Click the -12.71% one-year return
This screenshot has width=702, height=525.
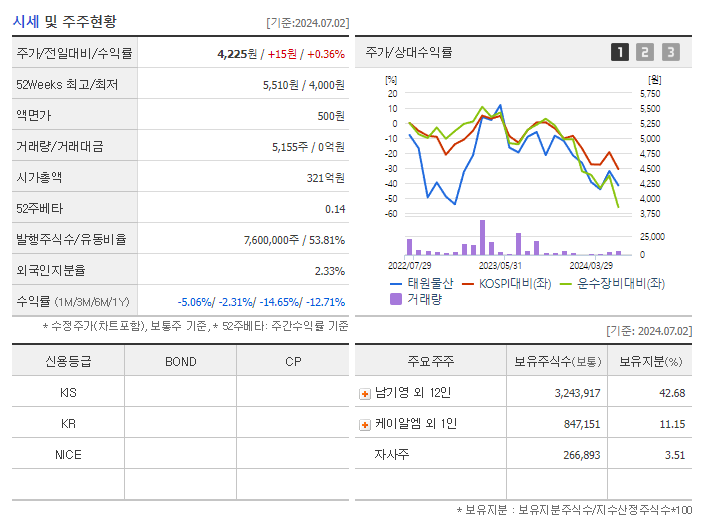pyautogui.click(x=325, y=302)
